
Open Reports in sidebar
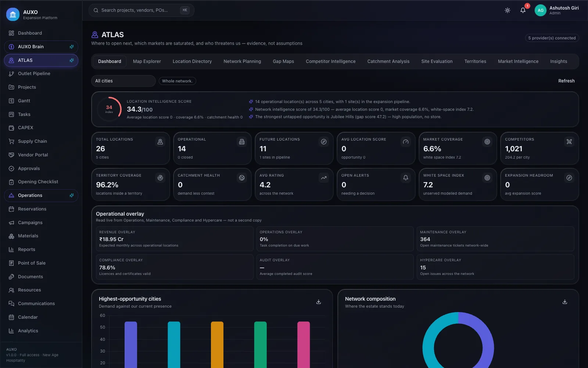41,250
